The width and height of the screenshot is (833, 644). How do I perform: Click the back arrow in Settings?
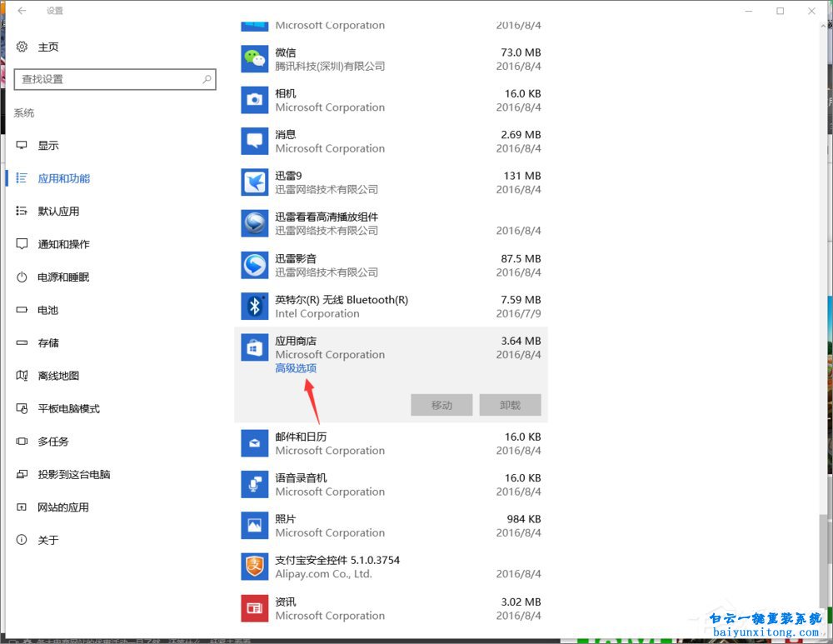coord(20,11)
